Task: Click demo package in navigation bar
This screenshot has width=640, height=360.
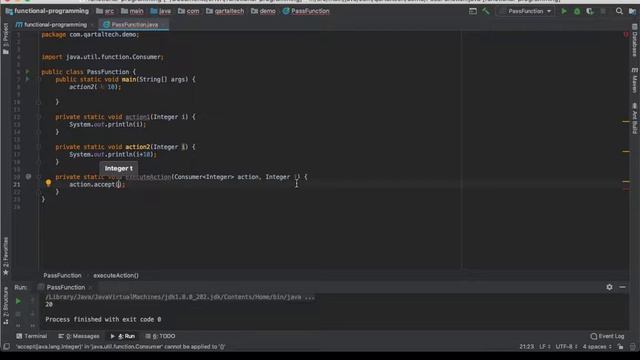Action: coord(263,11)
